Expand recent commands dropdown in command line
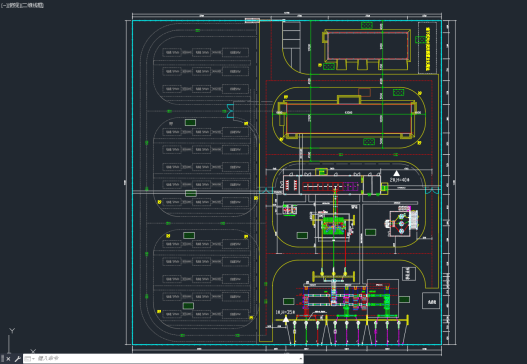 [30, 359]
